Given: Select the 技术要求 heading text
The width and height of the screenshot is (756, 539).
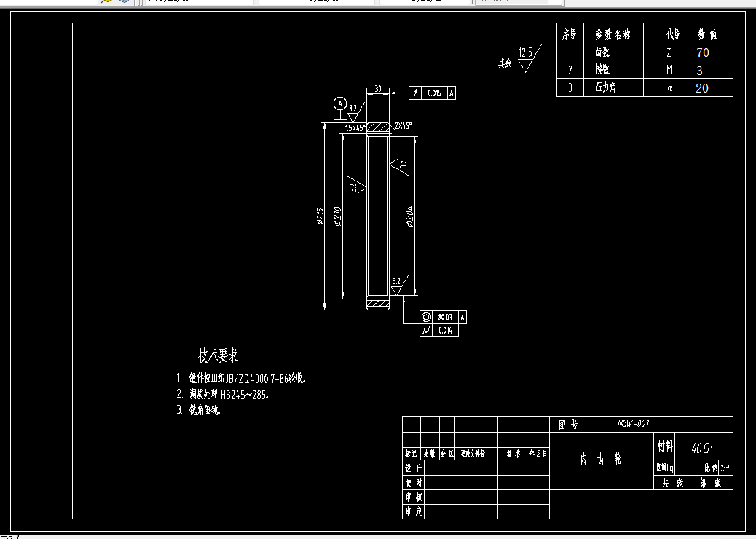Looking at the screenshot, I should (x=218, y=355).
